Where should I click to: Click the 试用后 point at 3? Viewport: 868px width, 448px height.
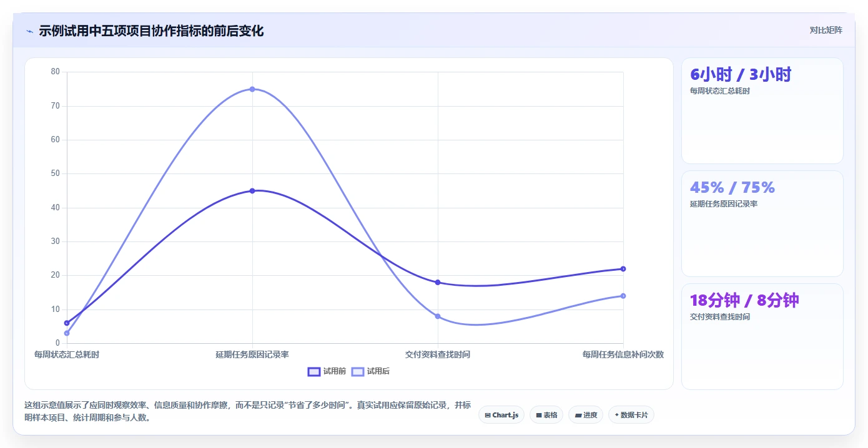click(67, 333)
